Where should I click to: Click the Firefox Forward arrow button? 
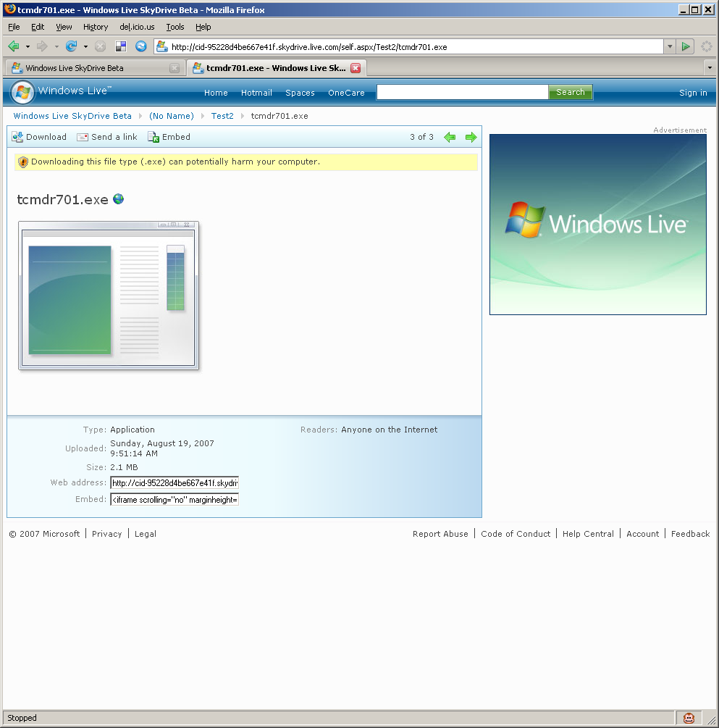pyautogui.click(x=42, y=46)
